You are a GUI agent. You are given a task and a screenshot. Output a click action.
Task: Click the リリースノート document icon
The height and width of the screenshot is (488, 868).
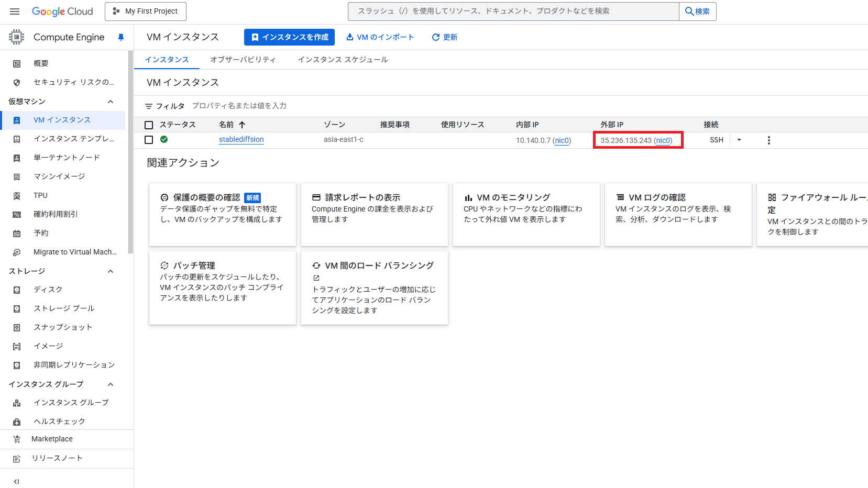17,458
